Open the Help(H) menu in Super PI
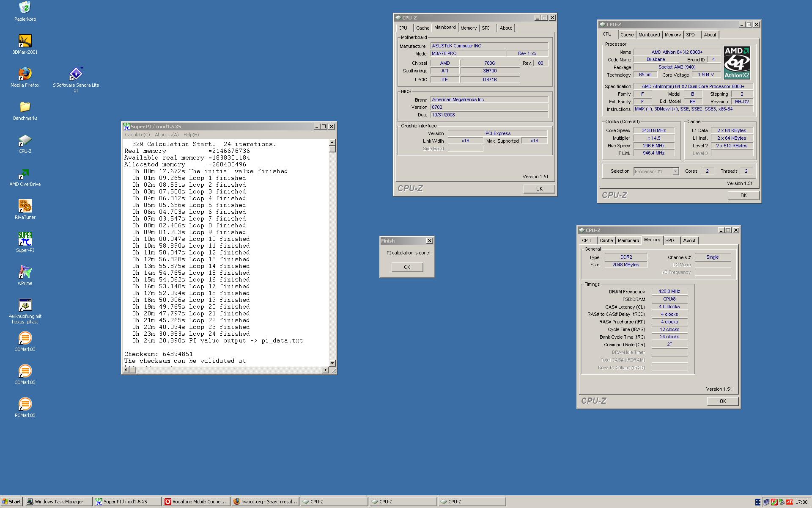812x508 pixels. point(191,135)
